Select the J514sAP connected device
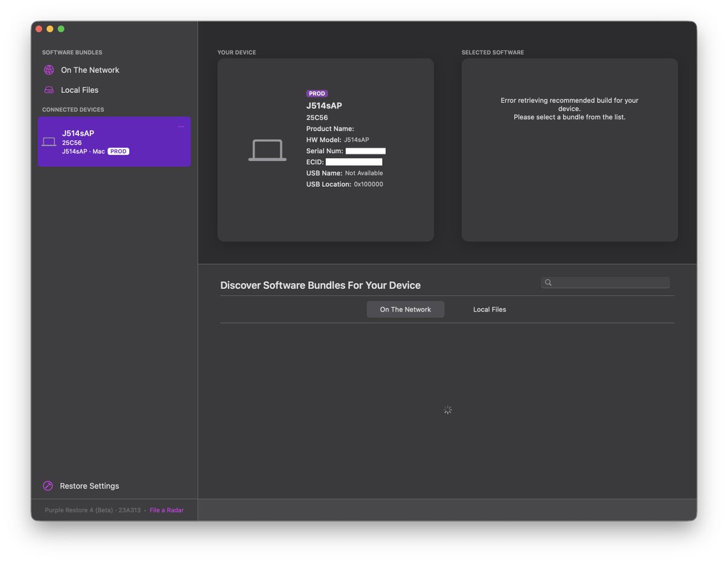The width and height of the screenshot is (728, 562). pyautogui.click(x=114, y=141)
